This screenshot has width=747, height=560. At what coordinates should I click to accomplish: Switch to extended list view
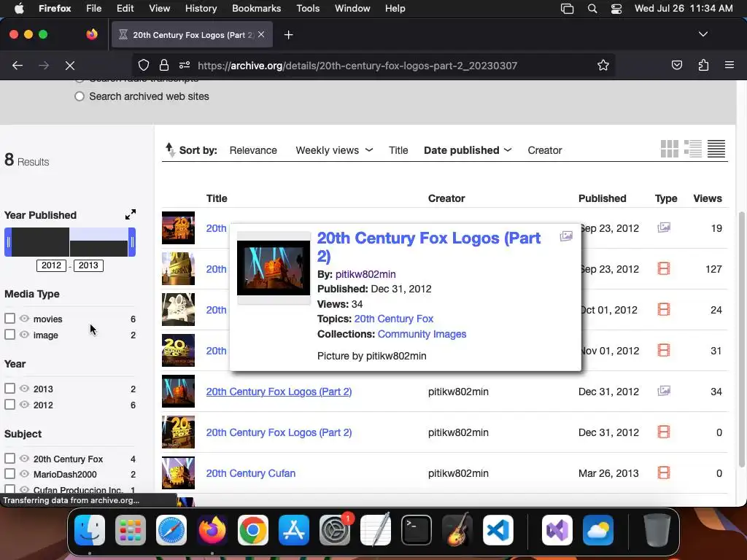click(693, 149)
